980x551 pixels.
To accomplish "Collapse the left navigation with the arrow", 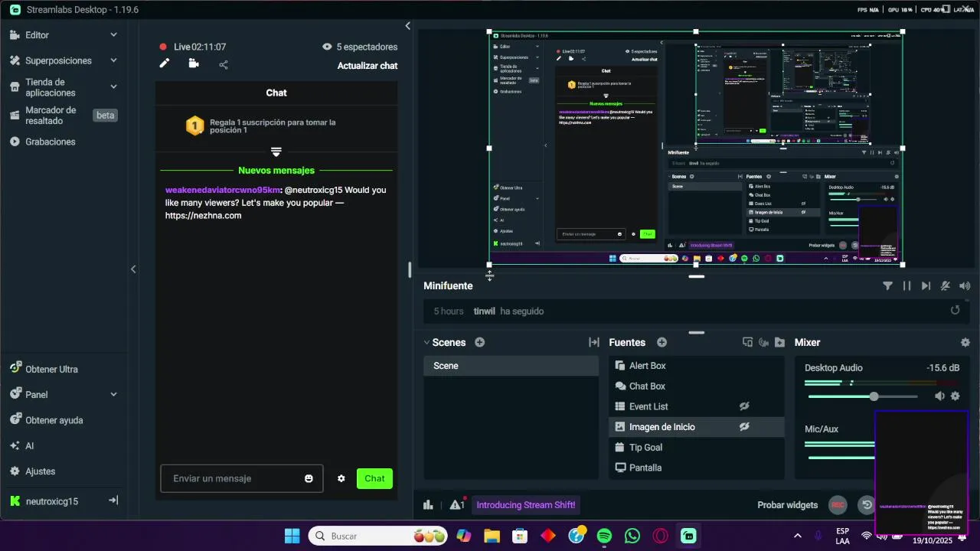I will tap(133, 269).
